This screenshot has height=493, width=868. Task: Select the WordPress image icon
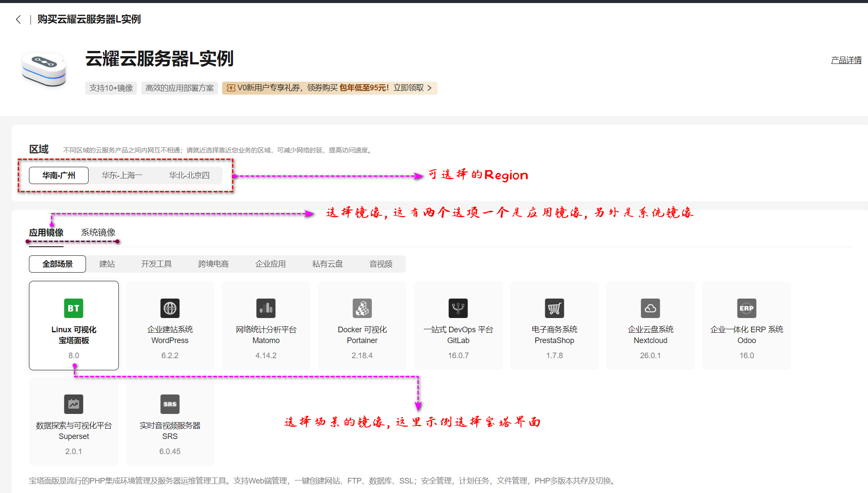pos(170,308)
